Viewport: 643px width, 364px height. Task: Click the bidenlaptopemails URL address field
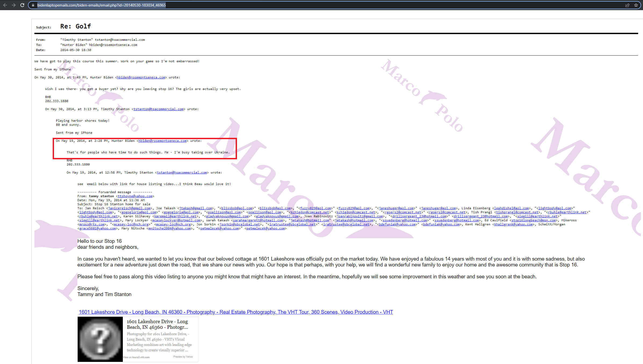click(x=101, y=5)
